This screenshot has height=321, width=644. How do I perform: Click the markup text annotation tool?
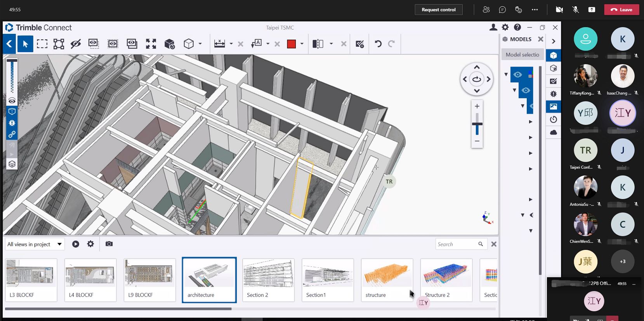256,44
